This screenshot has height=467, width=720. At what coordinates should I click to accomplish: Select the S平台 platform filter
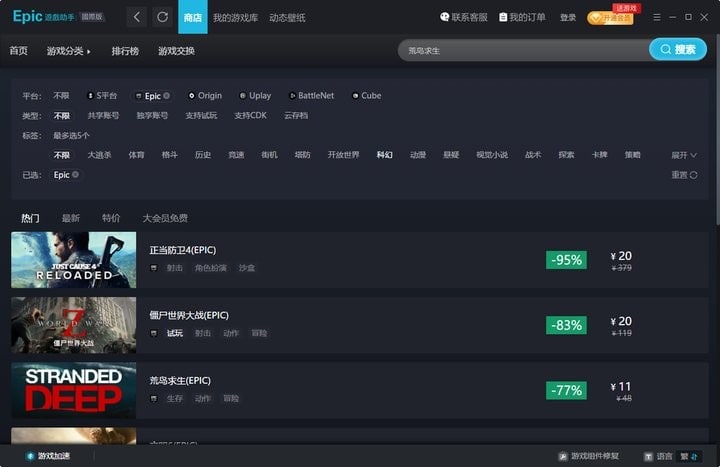click(102, 96)
